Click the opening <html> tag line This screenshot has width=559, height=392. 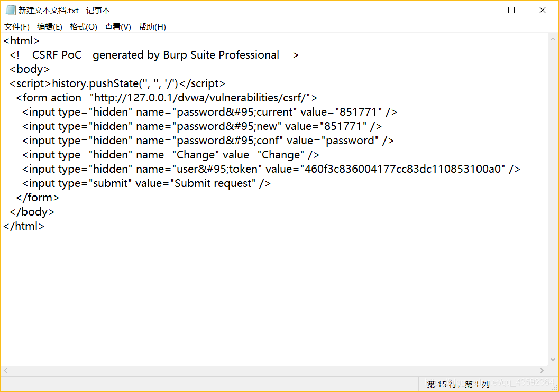pos(21,41)
